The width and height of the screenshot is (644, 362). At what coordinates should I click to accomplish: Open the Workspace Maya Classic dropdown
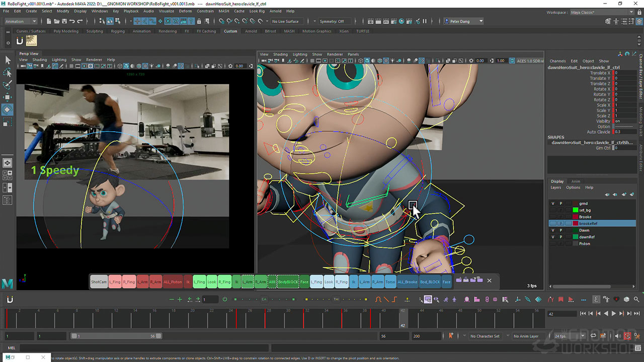[x=603, y=13]
